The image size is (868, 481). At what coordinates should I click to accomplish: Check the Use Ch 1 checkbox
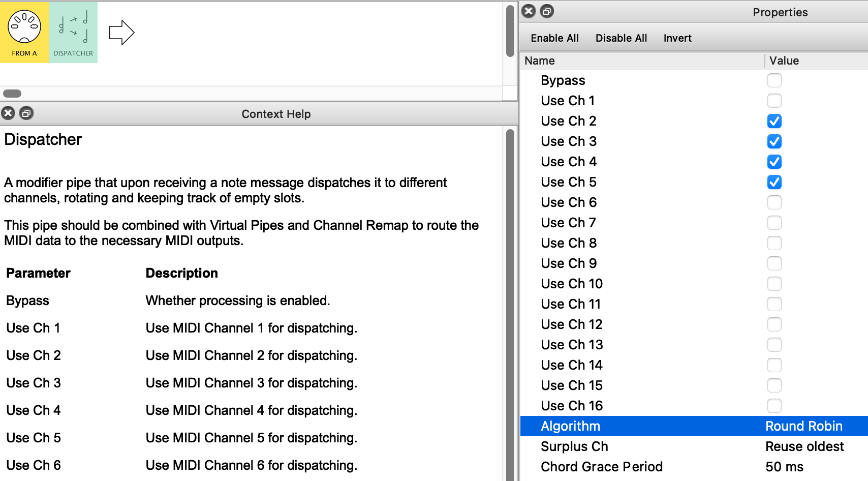[x=774, y=101]
